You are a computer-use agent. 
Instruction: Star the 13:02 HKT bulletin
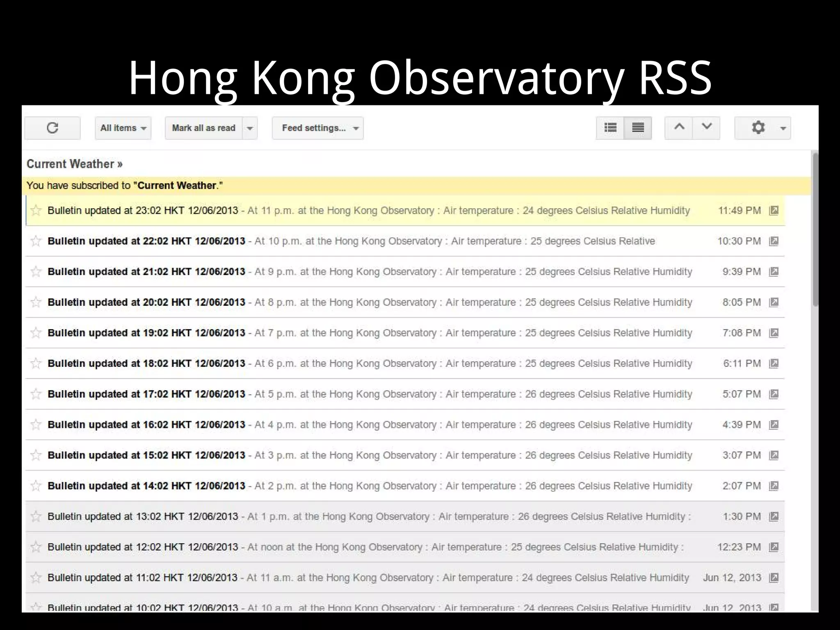(36, 516)
